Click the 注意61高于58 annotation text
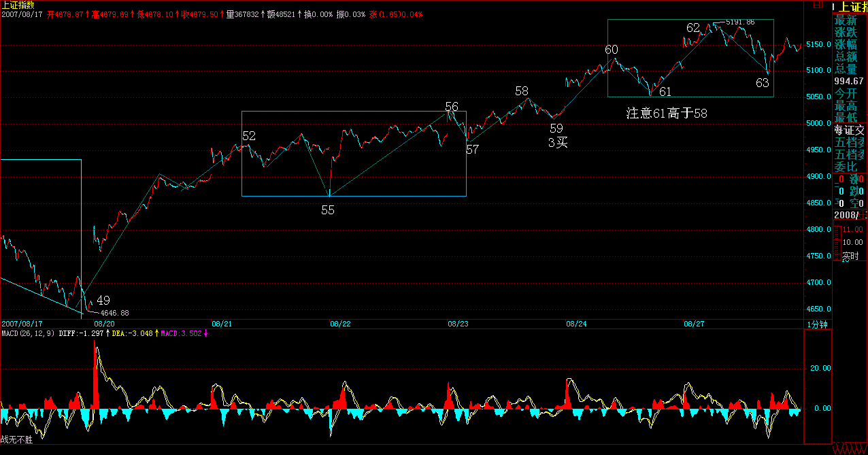This screenshot has width=868, height=455. pos(666,114)
